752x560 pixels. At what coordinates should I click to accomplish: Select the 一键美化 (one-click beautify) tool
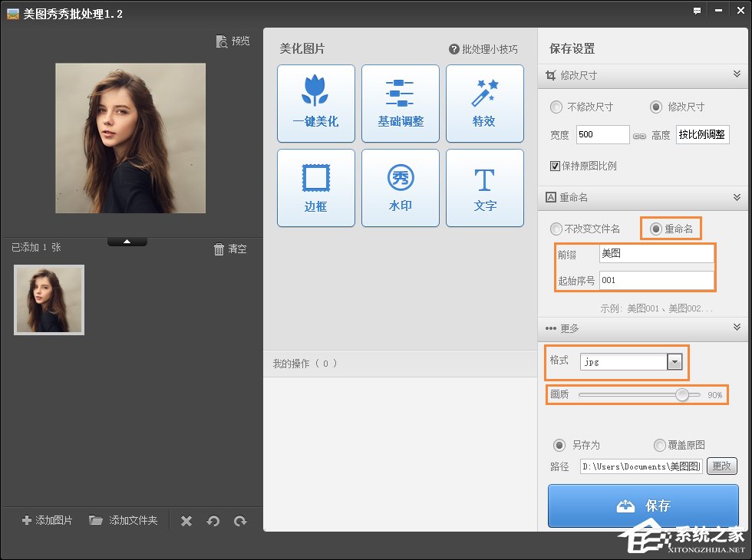315,104
